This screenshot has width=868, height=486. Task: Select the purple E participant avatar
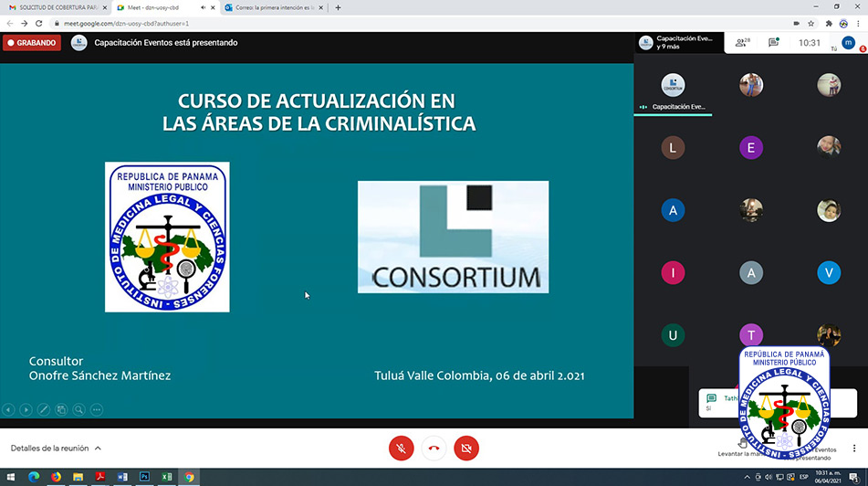pos(751,148)
